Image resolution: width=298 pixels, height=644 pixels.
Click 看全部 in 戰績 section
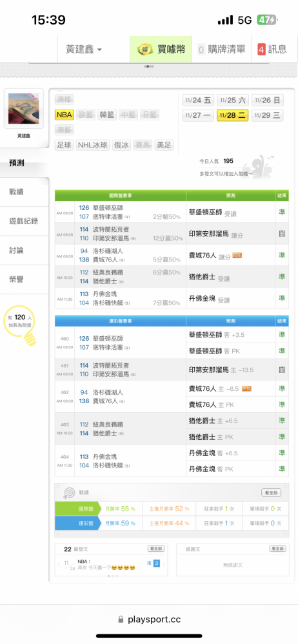pos(272,493)
